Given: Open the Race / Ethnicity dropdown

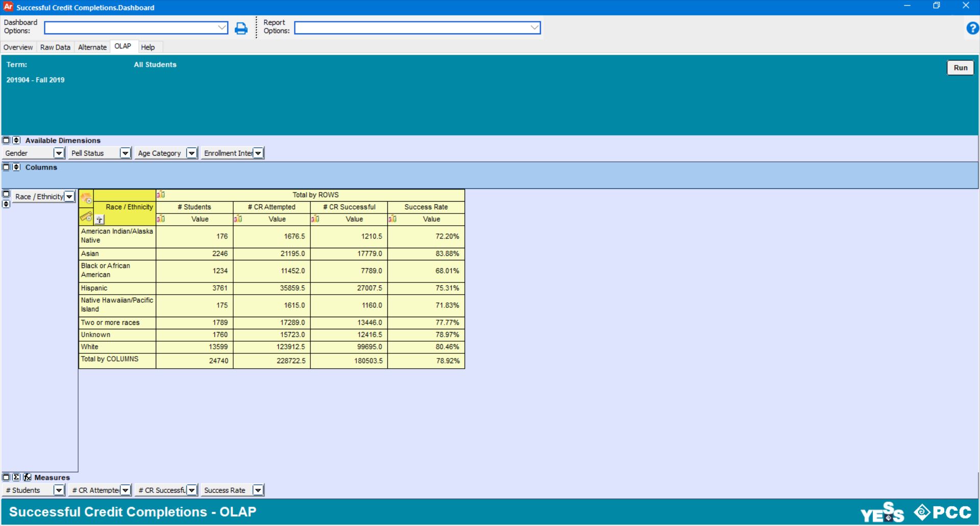Looking at the screenshot, I should click(x=69, y=196).
